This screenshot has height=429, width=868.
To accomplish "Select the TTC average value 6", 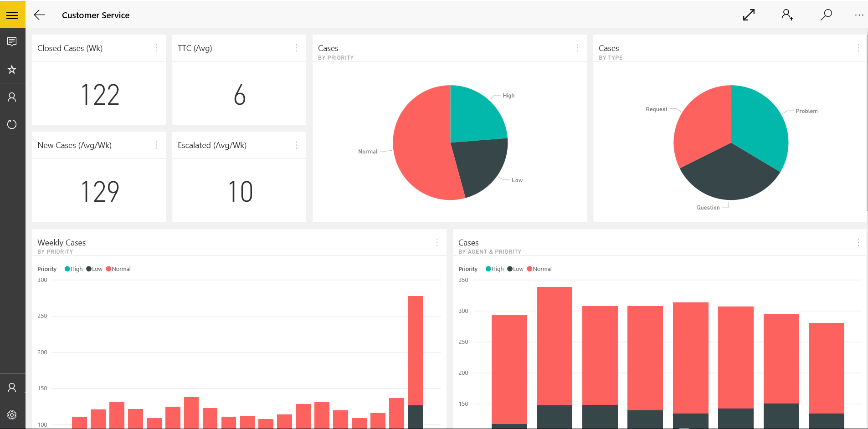I will tap(240, 95).
